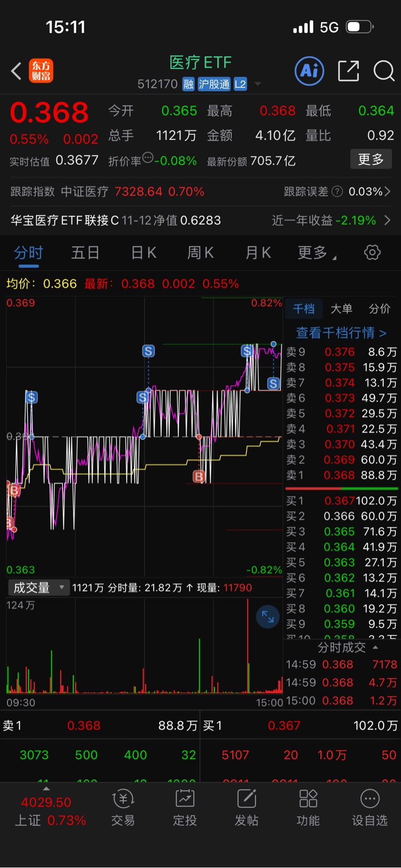
Task: Tap 卖3 0.370 order row
Action: tap(341, 444)
